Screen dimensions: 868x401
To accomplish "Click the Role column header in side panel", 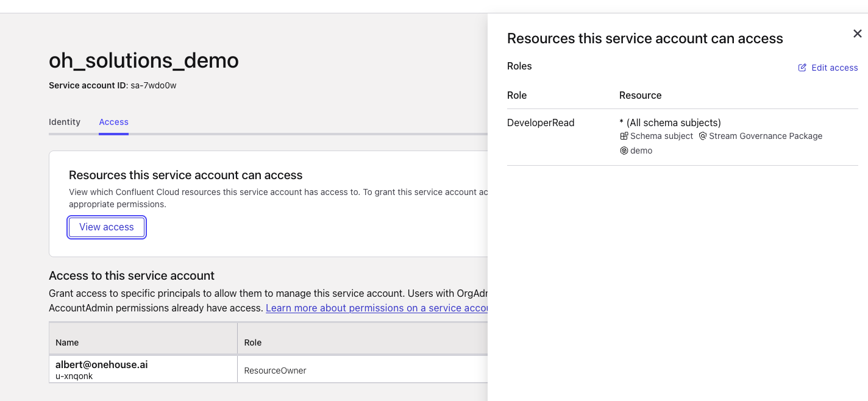I will tap(517, 95).
